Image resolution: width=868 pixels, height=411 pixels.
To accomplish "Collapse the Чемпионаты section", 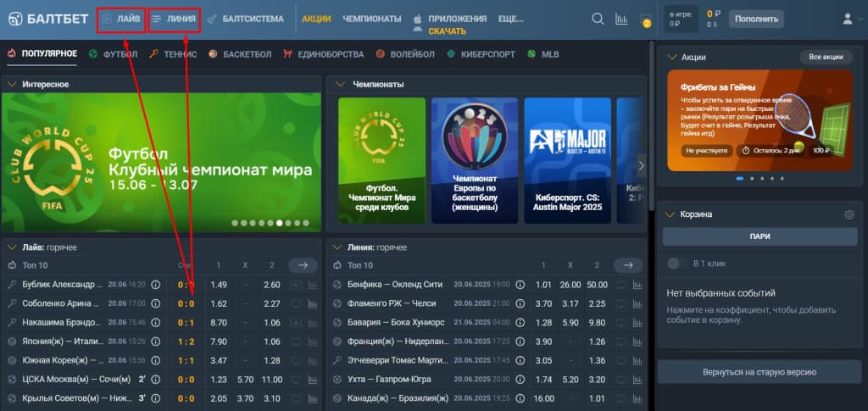I will (341, 85).
